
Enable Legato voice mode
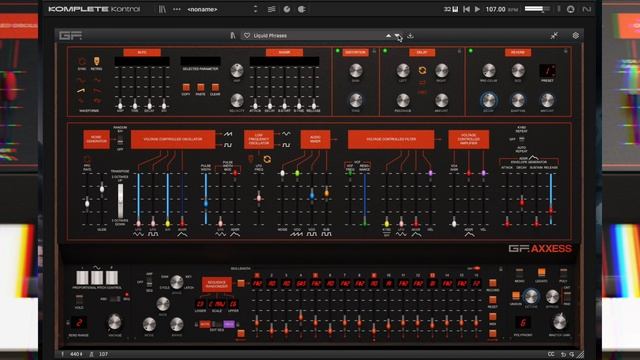point(541,272)
